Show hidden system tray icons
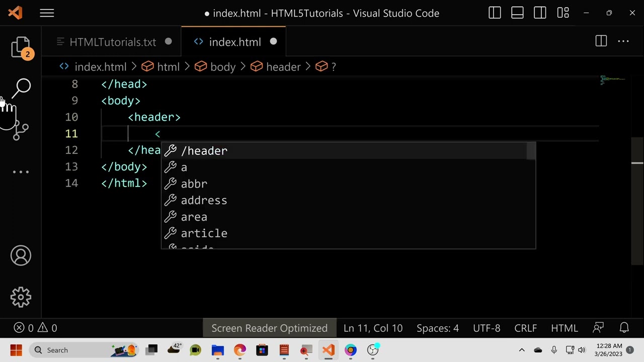This screenshot has height=362, width=644. click(x=522, y=350)
